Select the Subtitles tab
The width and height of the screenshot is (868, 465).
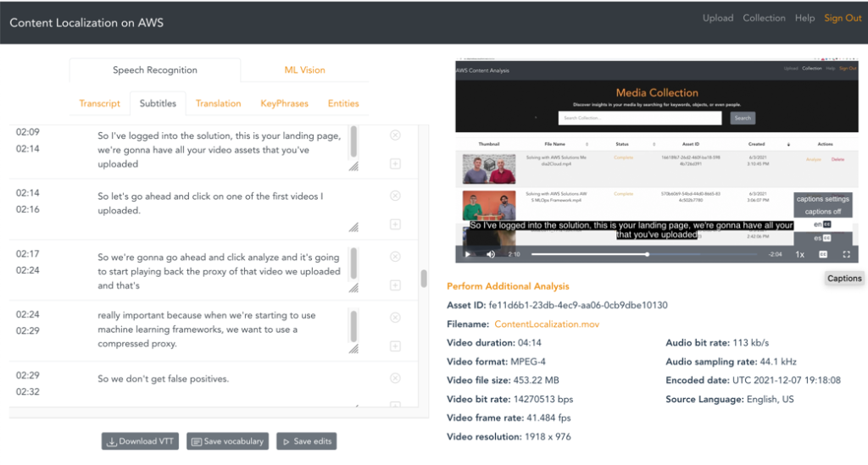[158, 103]
